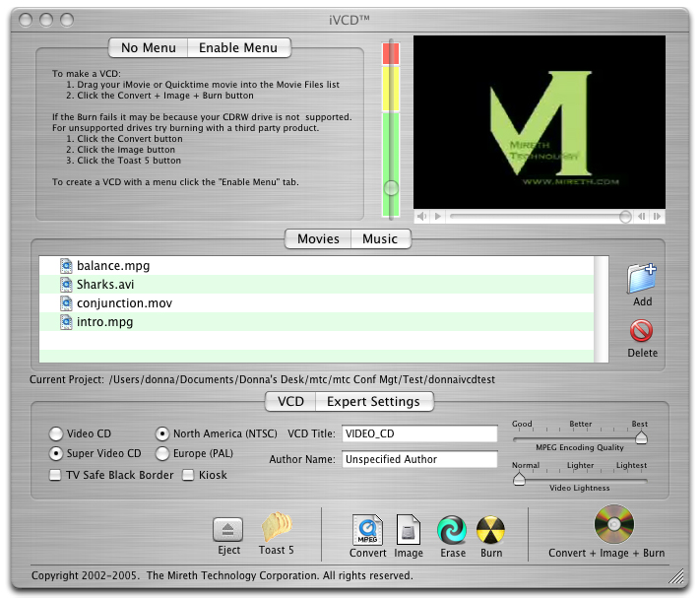Click the red Delete icon
The image size is (700, 598).
pyautogui.click(x=641, y=331)
